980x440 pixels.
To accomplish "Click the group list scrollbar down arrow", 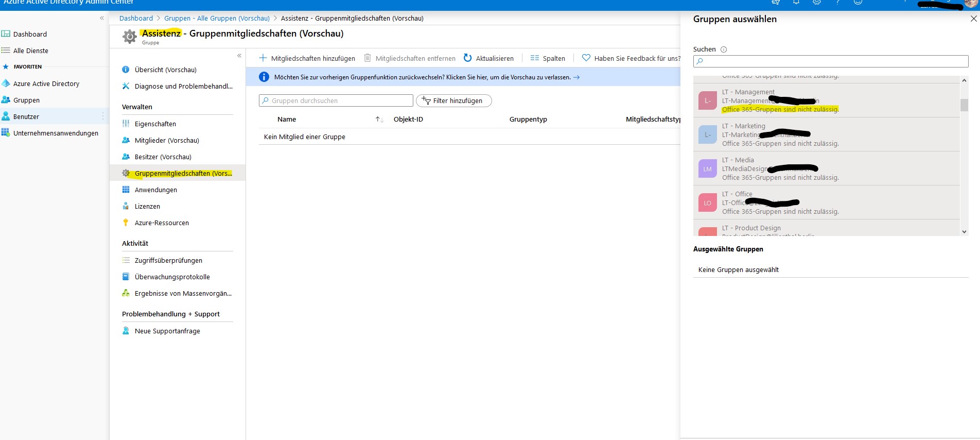I will click(x=964, y=232).
